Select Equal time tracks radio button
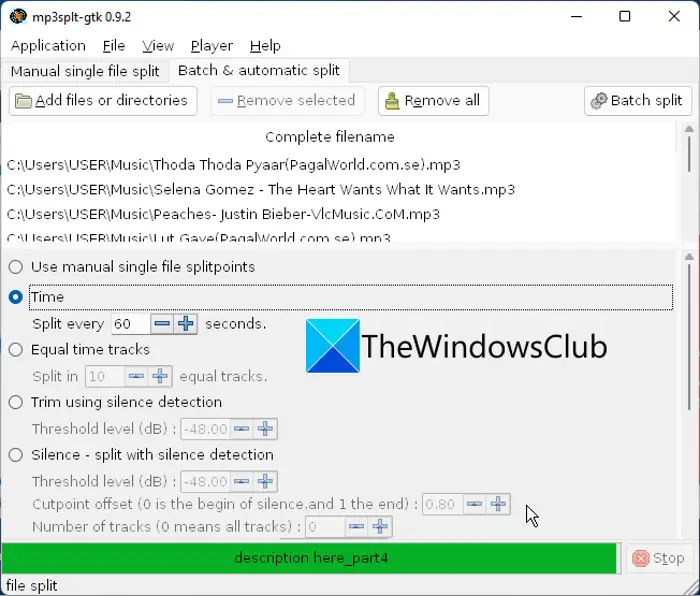The width and height of the screenshot is (700, 596). [16, 350]
